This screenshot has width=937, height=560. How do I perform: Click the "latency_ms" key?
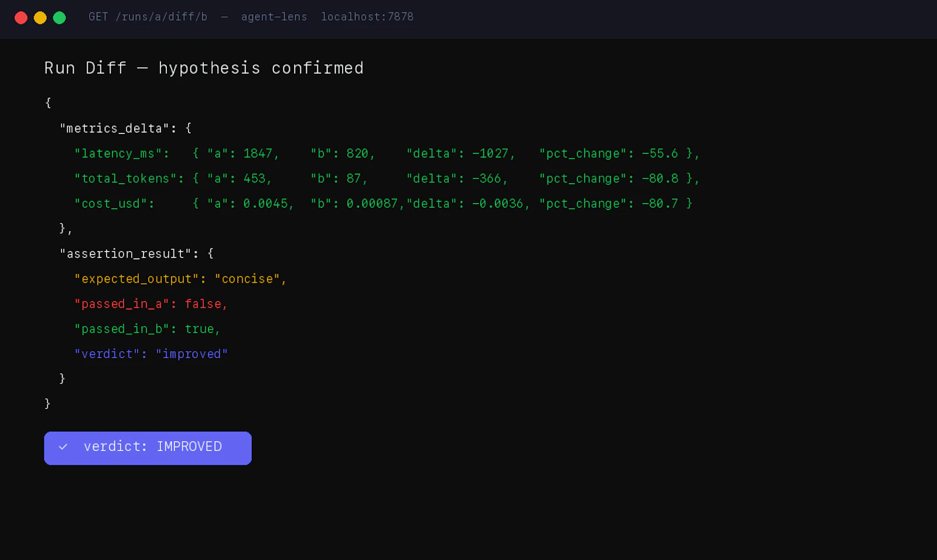118,153
